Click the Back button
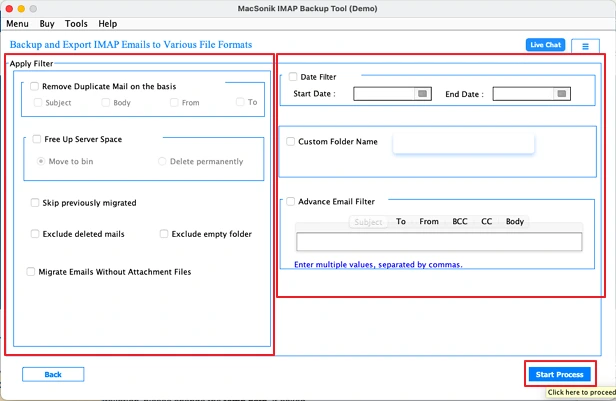Screen dimensions: 616x401 (x=53, y=375)
